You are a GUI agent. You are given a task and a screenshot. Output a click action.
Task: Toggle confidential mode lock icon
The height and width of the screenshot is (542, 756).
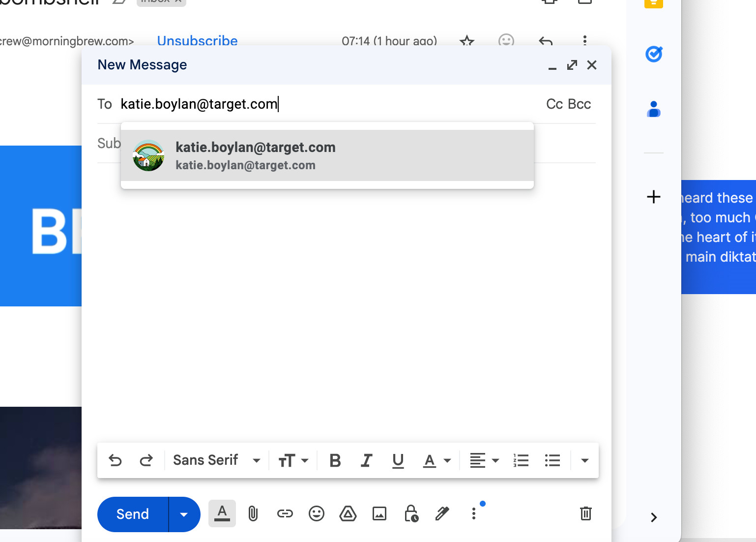click(x=411, y=513)
